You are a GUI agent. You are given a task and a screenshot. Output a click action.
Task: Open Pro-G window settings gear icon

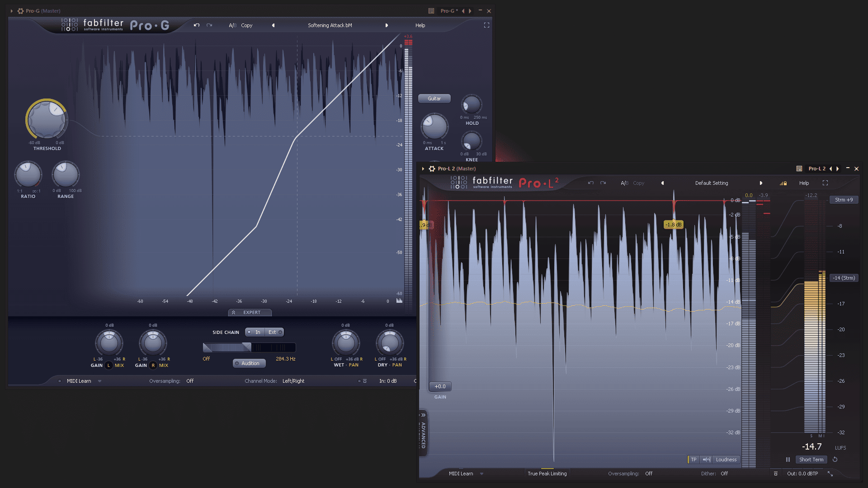[20, 11]
